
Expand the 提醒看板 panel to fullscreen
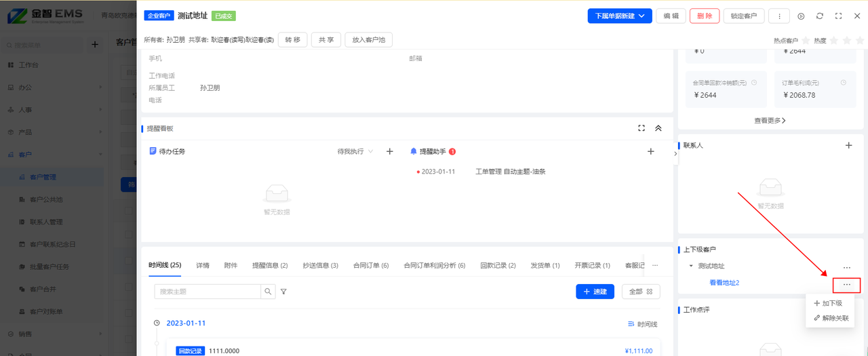(x=642, y=128)
